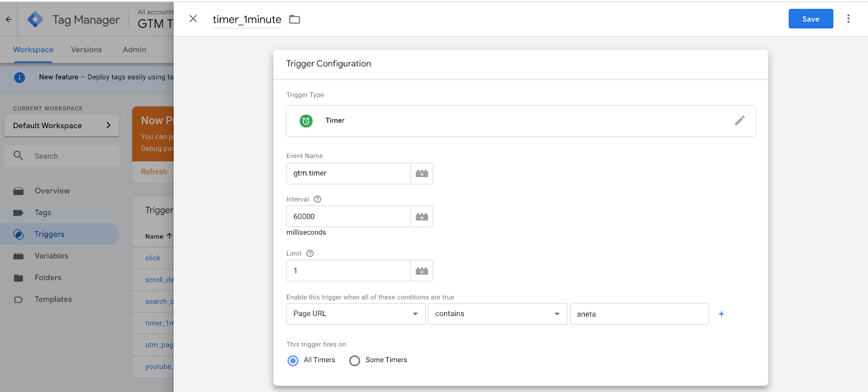
Task: Open the three-dot more options menu
Action: [848, 19]
